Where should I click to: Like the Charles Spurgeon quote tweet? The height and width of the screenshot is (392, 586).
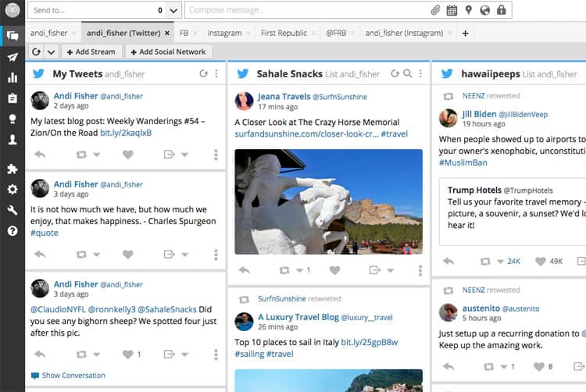coord(128,255)
